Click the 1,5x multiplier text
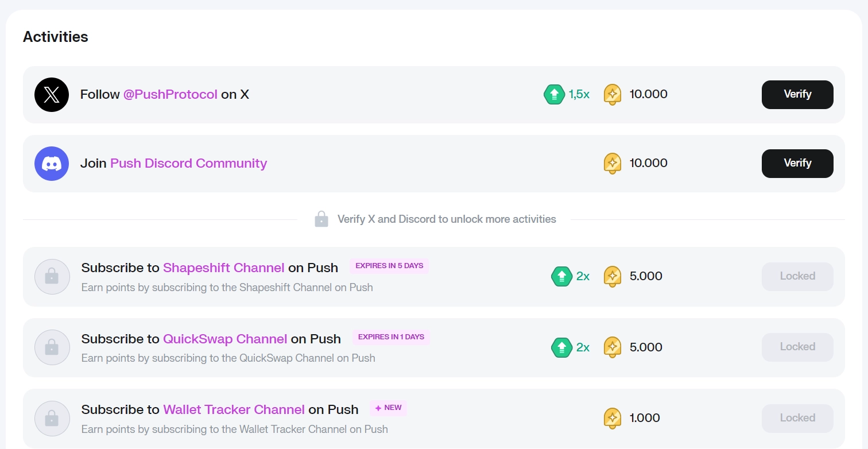Viewport: 868px width, 449px height. coord(579,94)
